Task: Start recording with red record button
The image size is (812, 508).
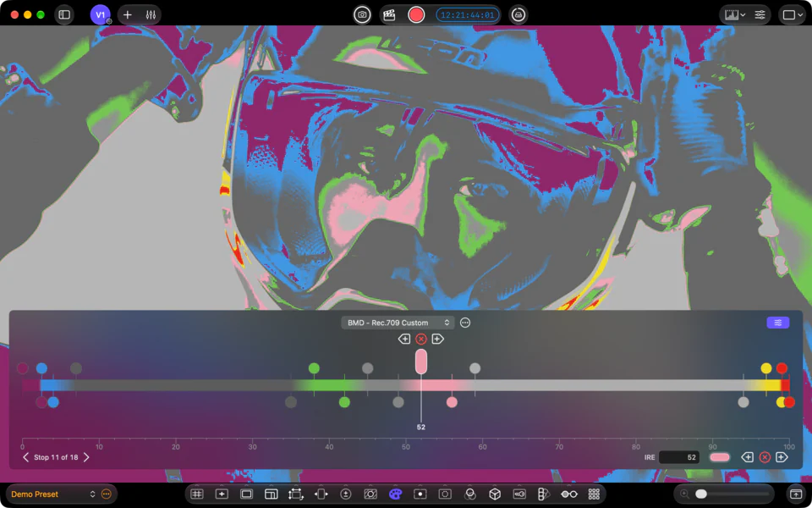Action: coord(416,14)
